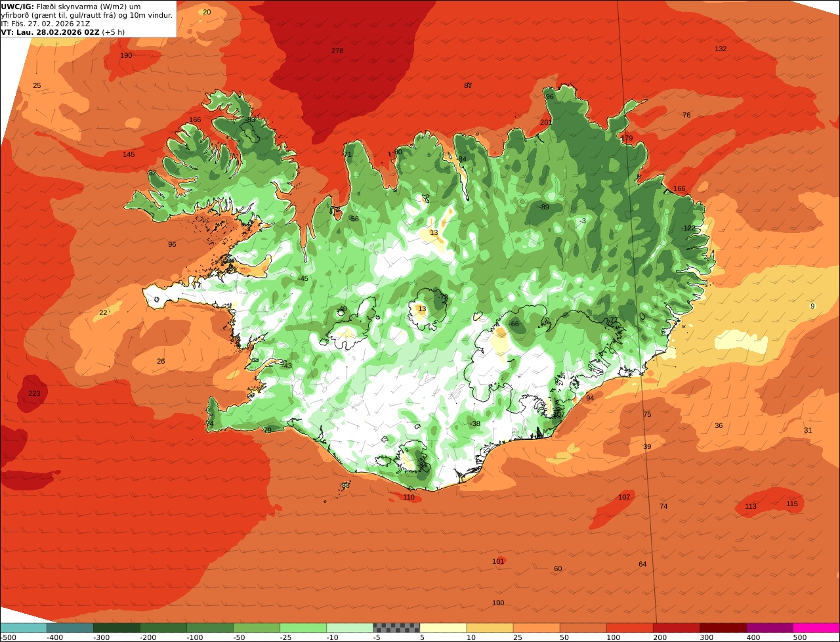Click the '36' flux value

tap(719, 425)
